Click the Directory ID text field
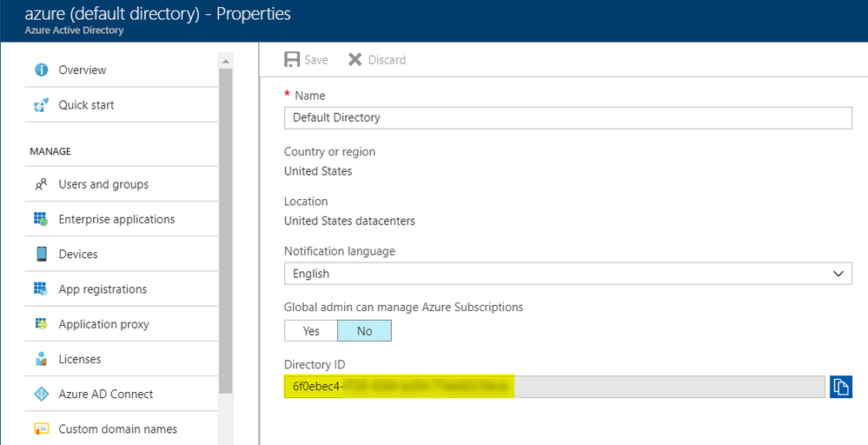 coord(553,387)
